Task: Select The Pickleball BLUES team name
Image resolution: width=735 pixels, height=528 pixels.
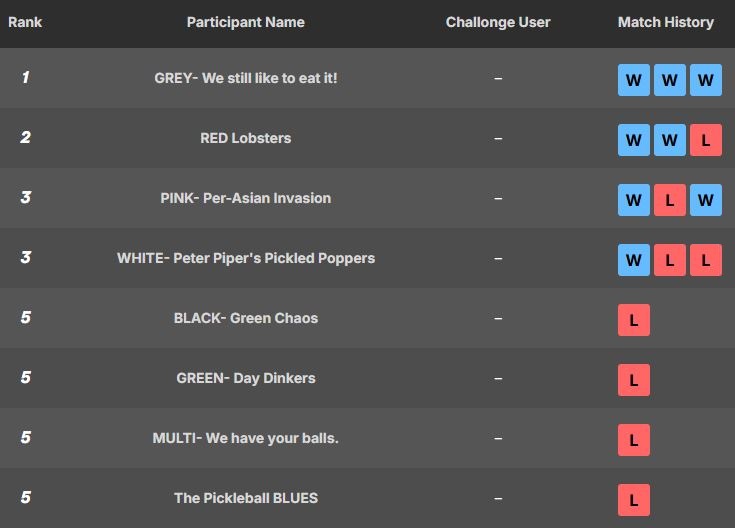Action: point(246,498)
